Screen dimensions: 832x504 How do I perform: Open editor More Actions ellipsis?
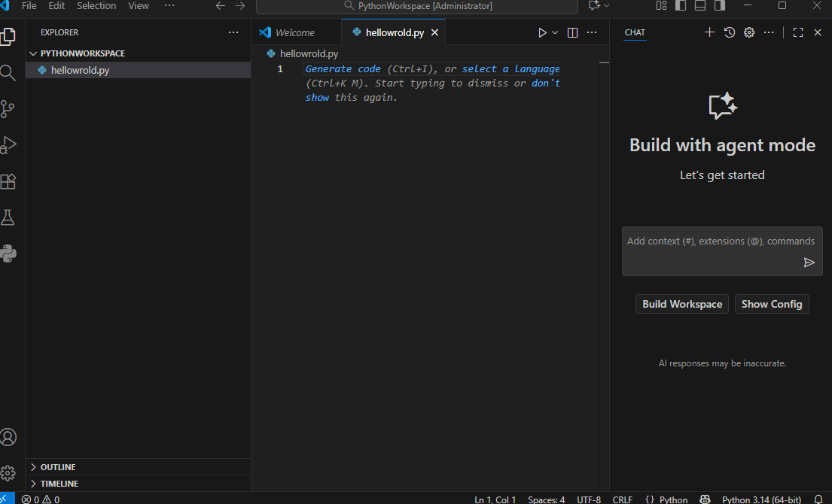[592, 32]
